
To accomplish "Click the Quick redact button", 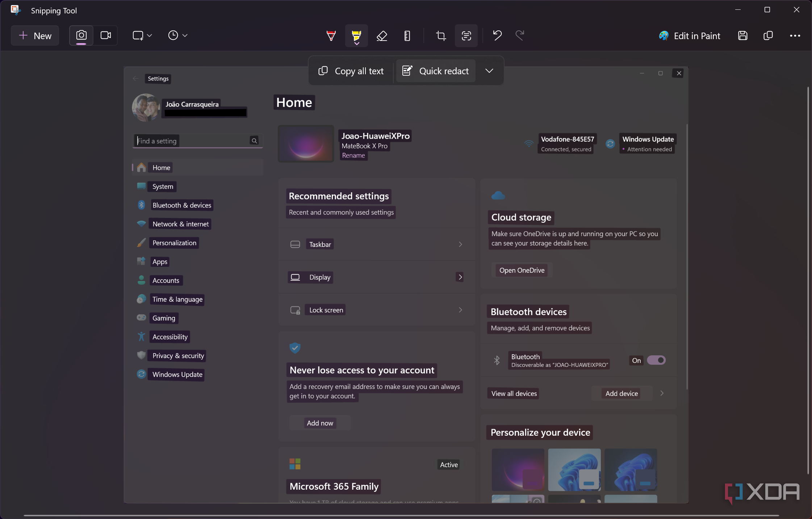I will click(x=436, y=71).
